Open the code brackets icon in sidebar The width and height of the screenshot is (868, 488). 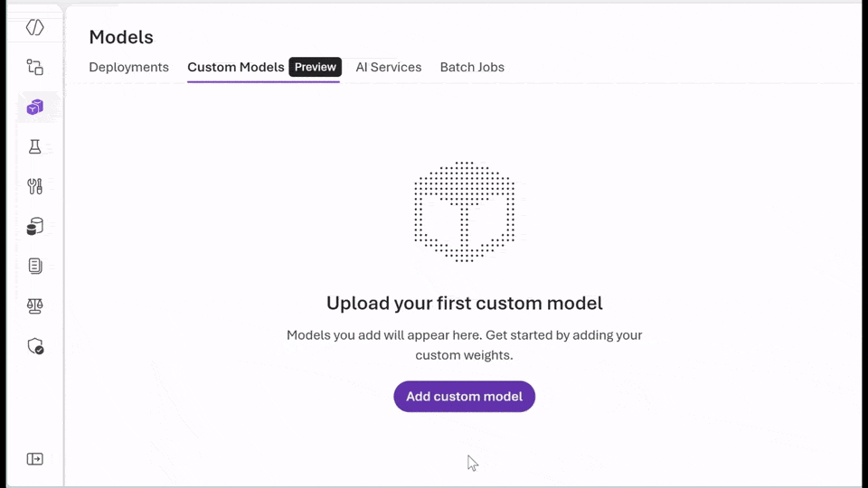pos(35,28)
